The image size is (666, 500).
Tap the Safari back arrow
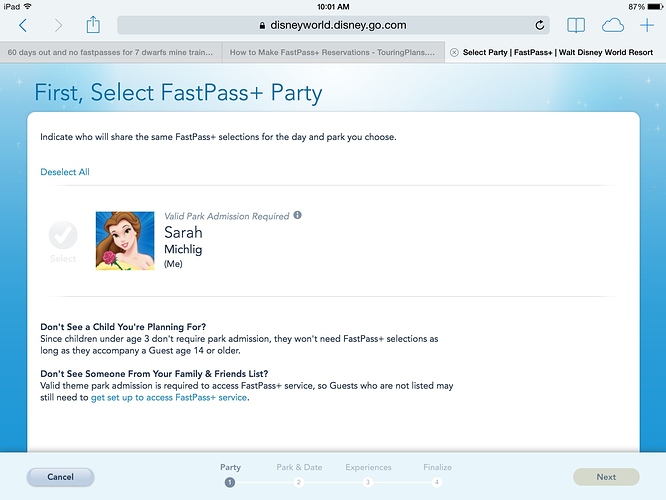point(23,25)
